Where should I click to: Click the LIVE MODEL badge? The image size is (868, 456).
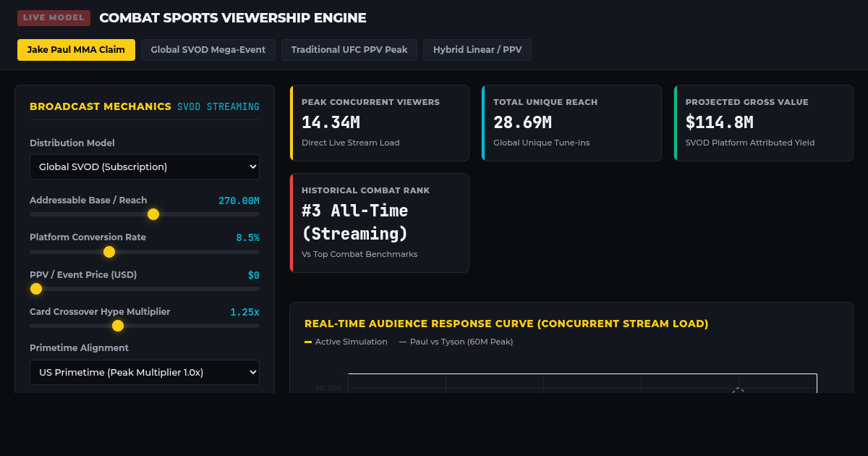(x=54, y=18)
